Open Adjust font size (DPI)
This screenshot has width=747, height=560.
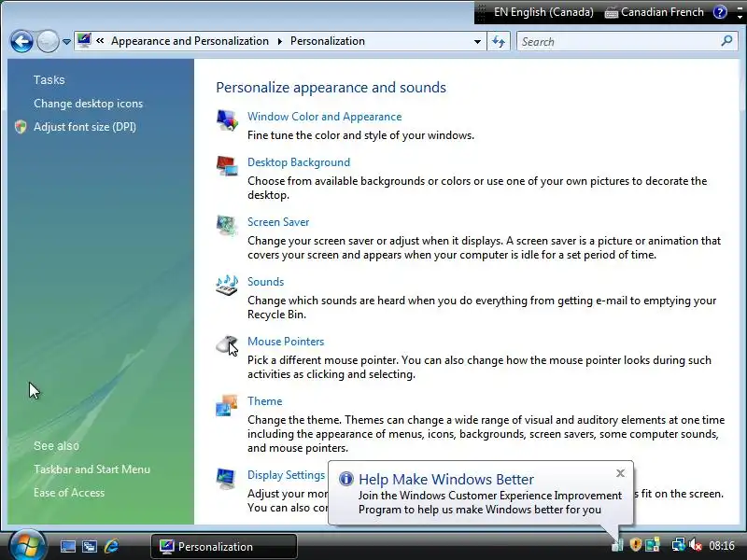[x=85, y=127]
